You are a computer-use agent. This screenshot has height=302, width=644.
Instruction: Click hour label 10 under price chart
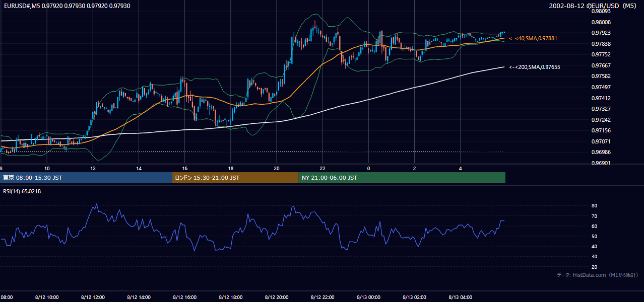pyautogui.click(x=47, y=168)
